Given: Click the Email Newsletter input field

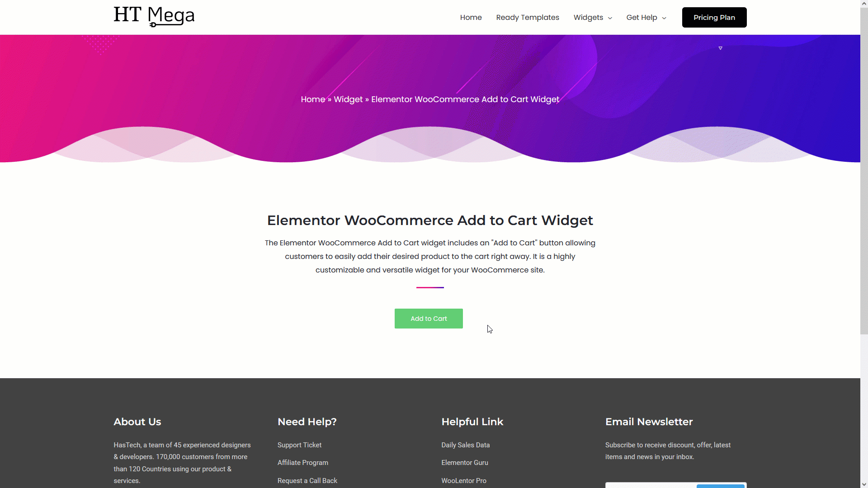Looking at the screenshot, I should click(x=650, y=486).
